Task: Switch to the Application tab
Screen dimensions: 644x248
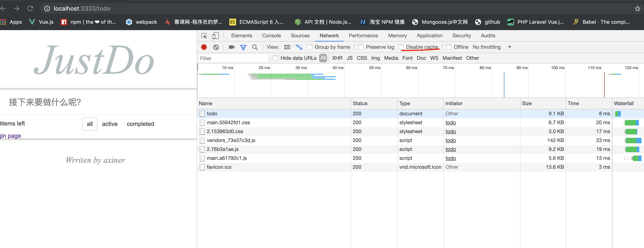Action: click(429, 36)
